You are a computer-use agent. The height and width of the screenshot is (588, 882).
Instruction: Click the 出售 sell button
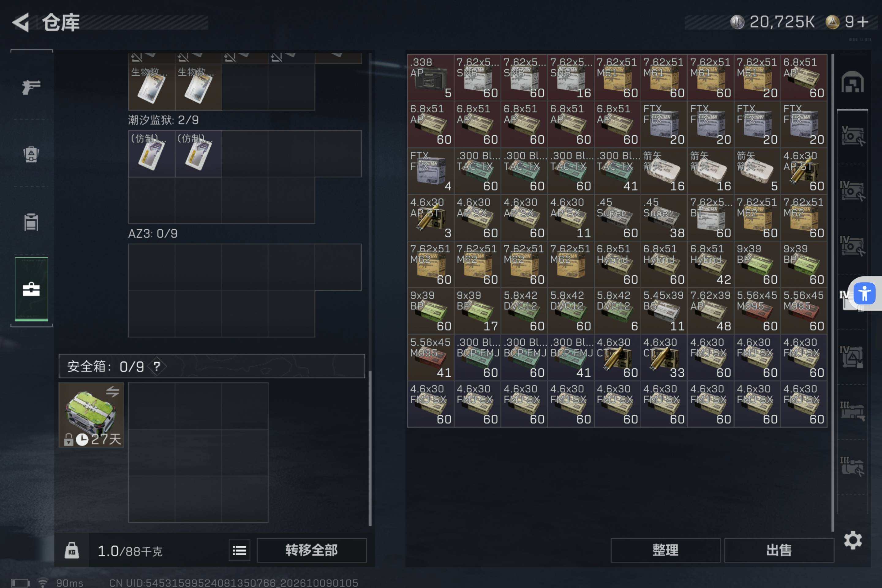click(x=779, y=550)
